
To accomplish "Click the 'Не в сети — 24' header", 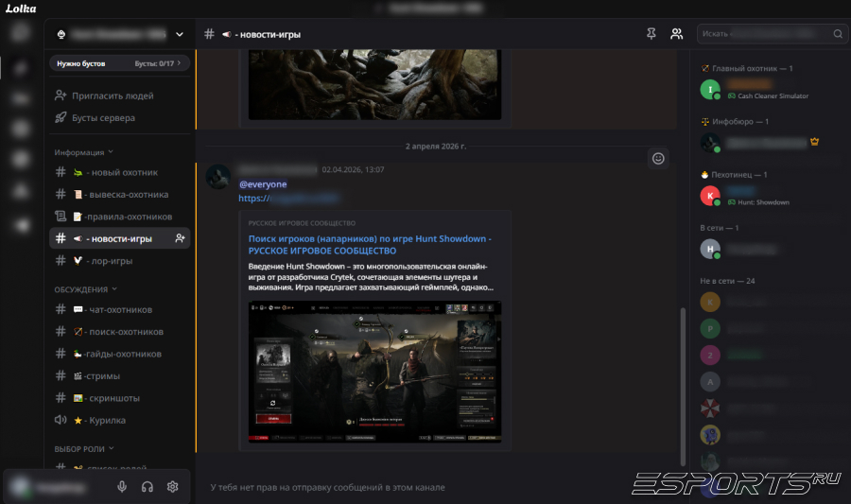I will (727, 281).
